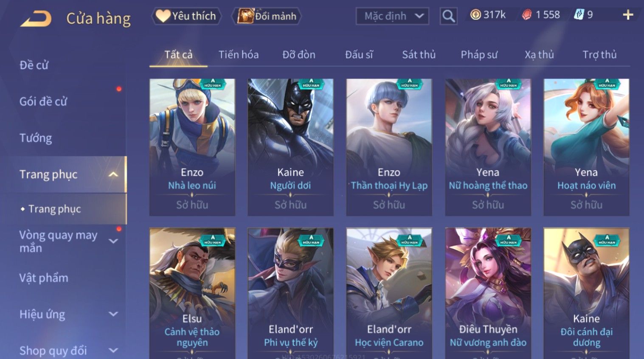
Task: Expand the Shop quy đổi section
Action: 113,351
